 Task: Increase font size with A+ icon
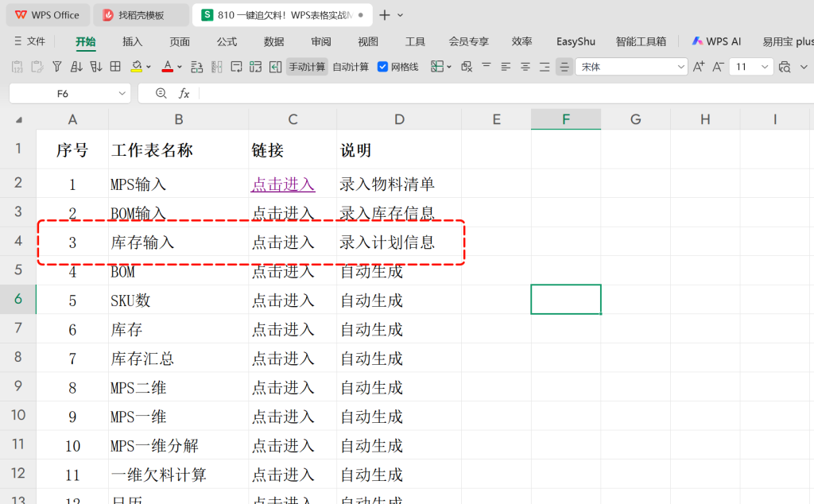(699, 67)
